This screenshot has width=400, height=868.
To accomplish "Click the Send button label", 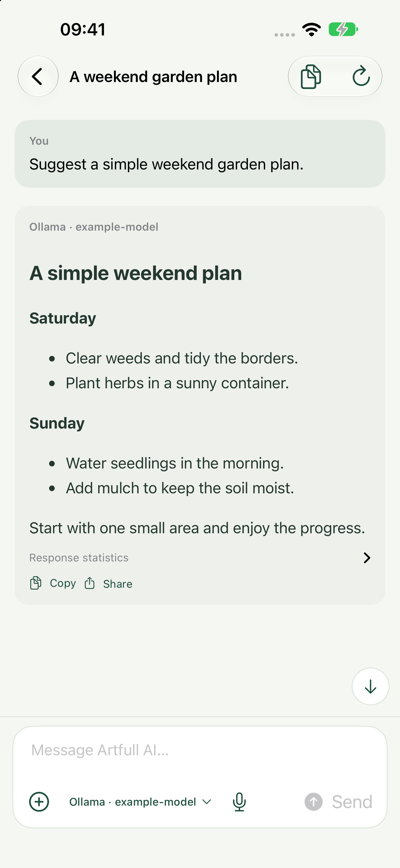I will tap(352, 802).
